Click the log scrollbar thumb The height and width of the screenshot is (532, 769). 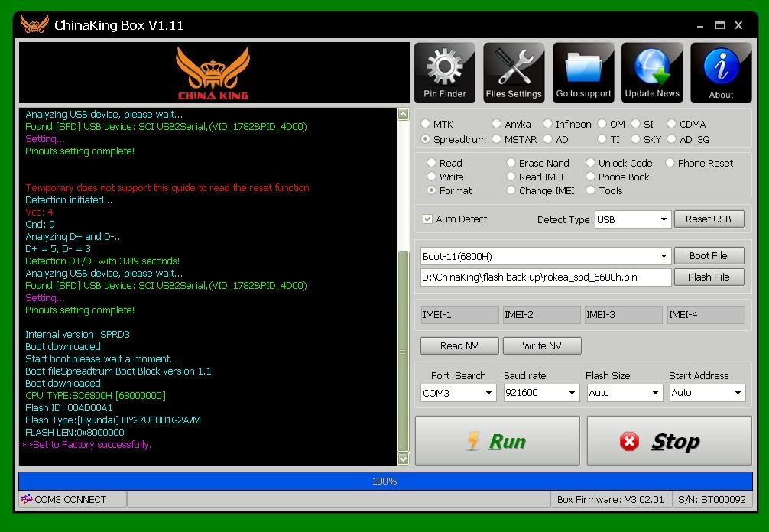403,351
